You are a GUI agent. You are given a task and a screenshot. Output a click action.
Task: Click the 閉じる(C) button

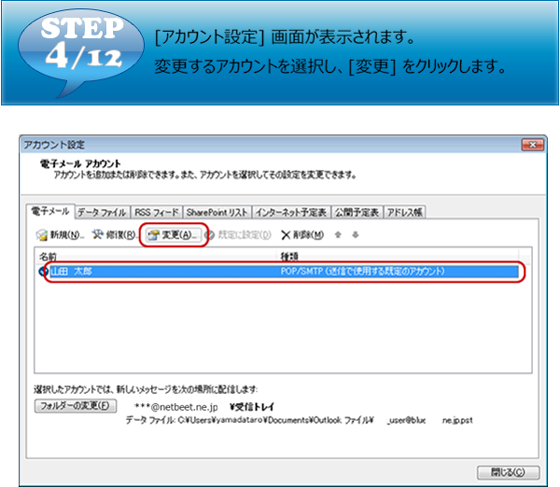pos(508,472)
